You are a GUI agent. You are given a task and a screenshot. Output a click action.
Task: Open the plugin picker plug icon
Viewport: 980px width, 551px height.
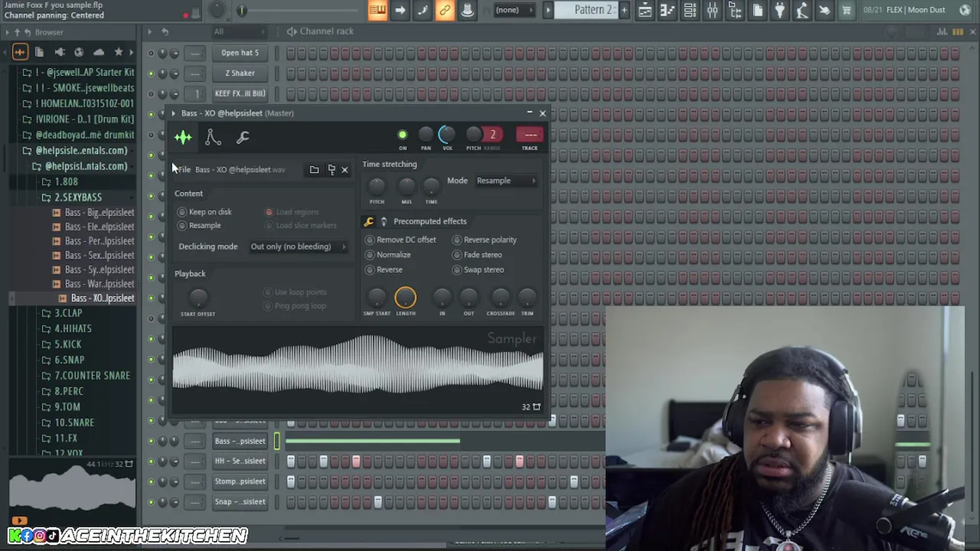point(779,10)
